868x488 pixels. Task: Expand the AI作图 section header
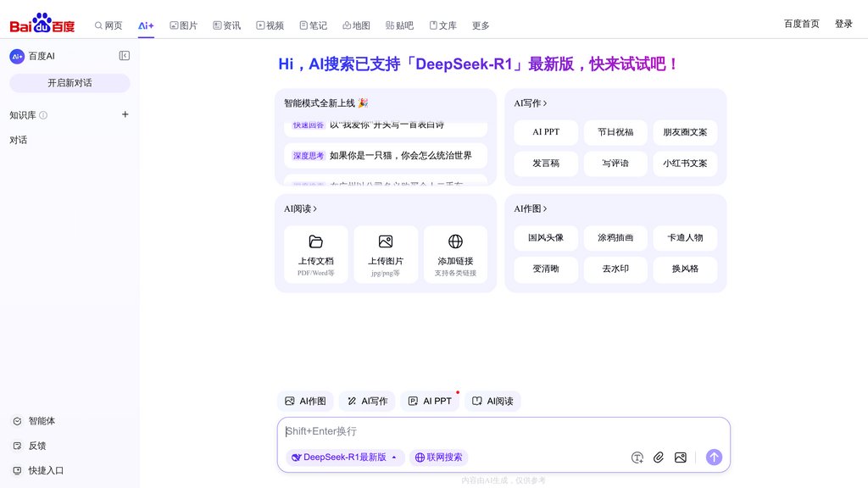(x=531, y=208)
